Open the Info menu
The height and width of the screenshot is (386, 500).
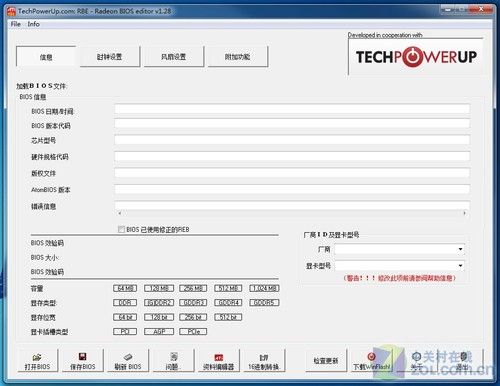pyautogui.click(x=33, y=24)
